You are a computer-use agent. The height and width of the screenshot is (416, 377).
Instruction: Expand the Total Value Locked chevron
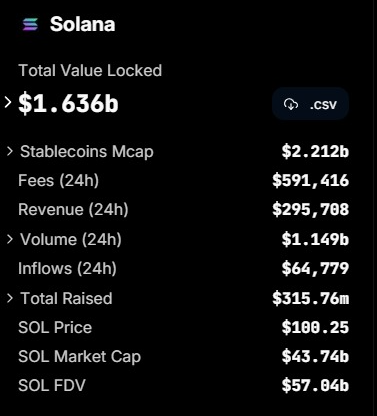[8, 102]
